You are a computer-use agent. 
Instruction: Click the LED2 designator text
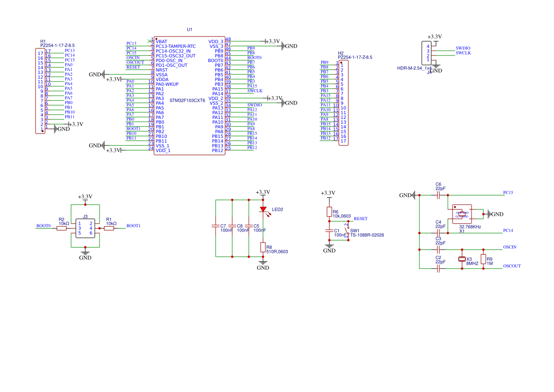pyautogui.click(x=277, y=210)
